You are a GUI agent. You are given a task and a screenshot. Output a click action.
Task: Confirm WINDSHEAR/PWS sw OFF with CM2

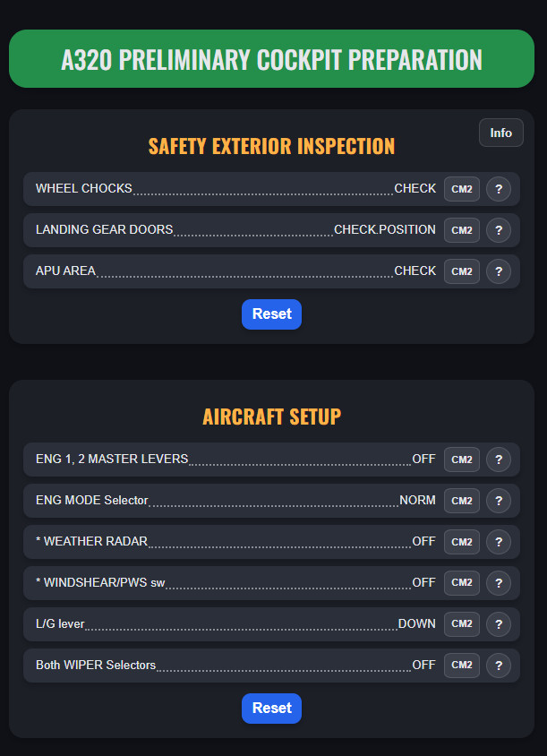tap(461, 583)
